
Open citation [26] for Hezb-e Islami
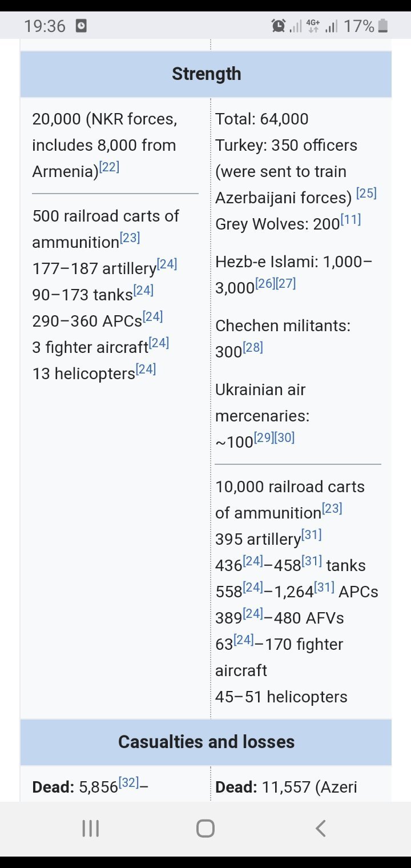(x=265, y=283)
